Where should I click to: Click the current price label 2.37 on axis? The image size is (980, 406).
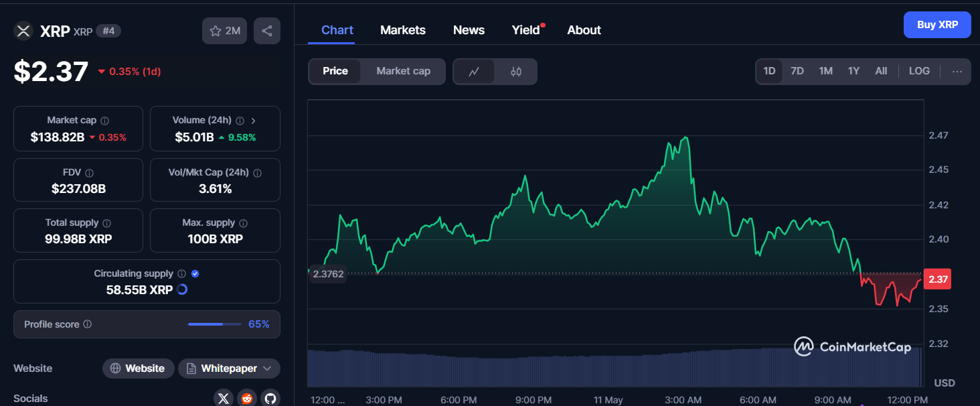pos(938,279)
